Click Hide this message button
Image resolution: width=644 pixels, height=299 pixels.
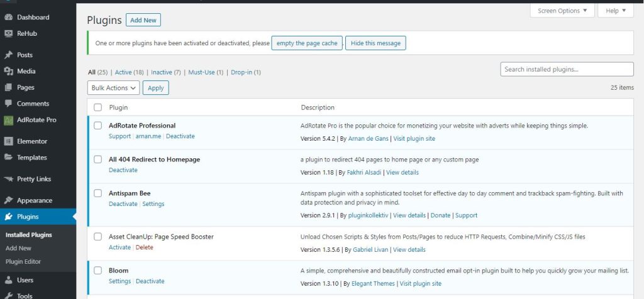coord(375,43)
